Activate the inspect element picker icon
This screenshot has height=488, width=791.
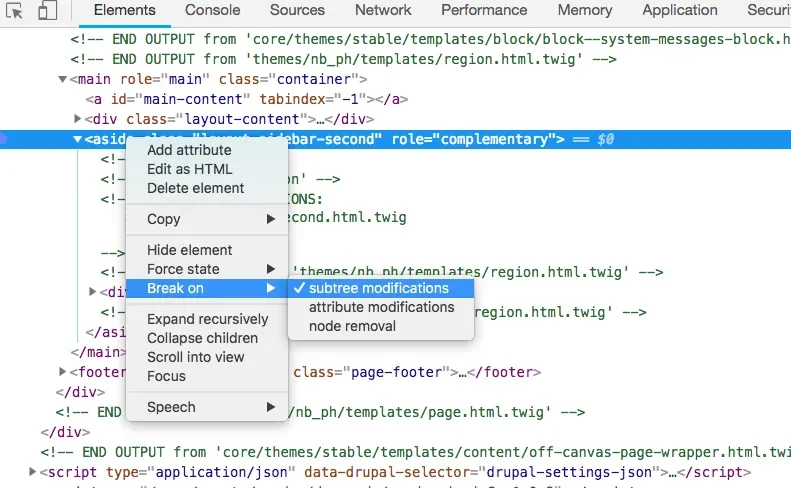pos(14,10)
